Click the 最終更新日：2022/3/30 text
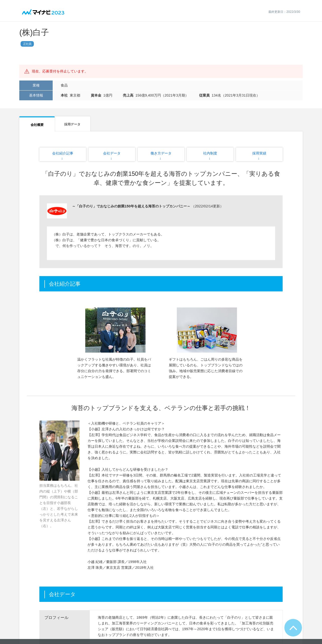The width and height of the screenshot is (322, 644). coord(284,12)
